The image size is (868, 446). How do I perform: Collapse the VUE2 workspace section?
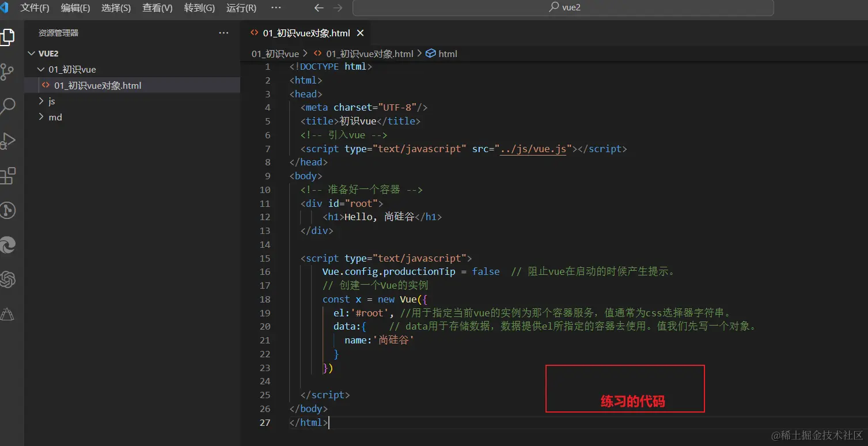point(31,54)
